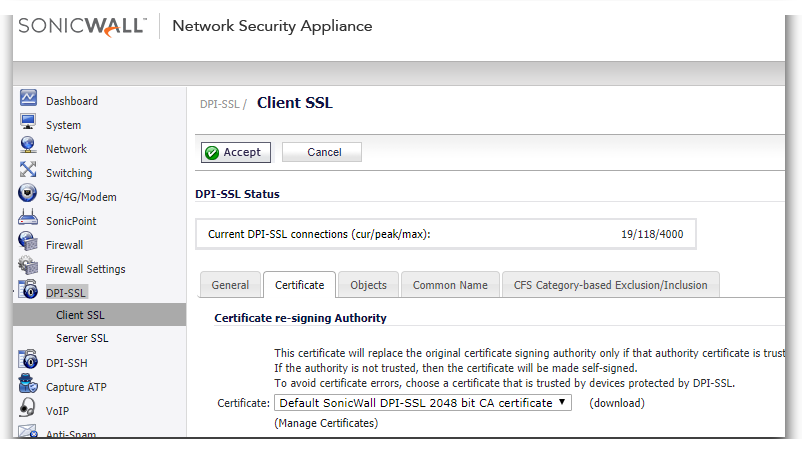Click the green checkmark on Accept
This screenshot has height=454, width=802.
tap(212, 152)
